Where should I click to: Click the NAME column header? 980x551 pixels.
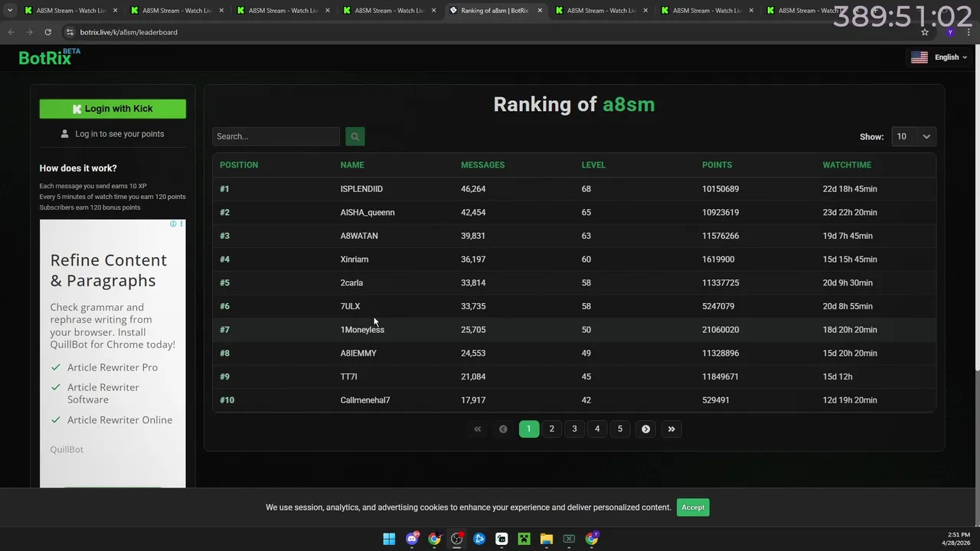pos(352,165)
